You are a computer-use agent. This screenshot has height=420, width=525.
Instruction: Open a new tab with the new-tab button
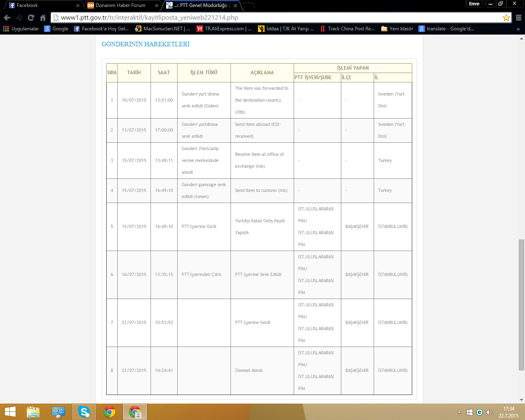249,5
